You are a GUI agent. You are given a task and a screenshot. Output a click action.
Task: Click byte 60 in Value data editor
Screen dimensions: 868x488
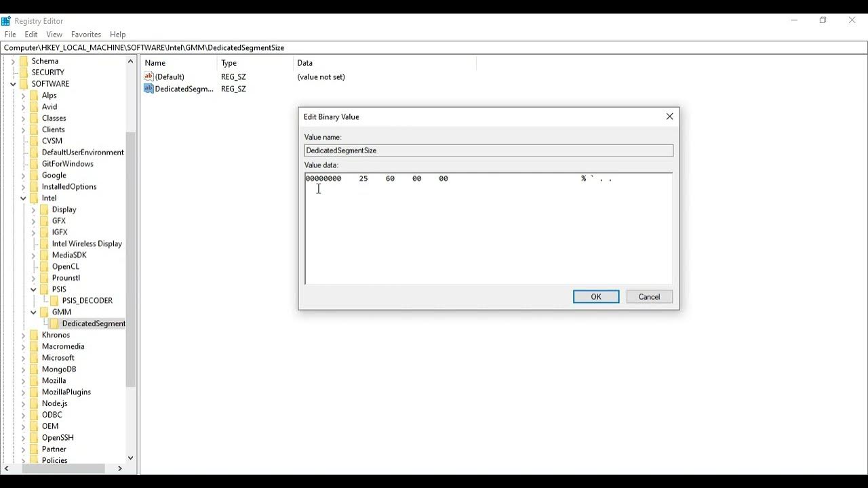(x=390, y=179)
